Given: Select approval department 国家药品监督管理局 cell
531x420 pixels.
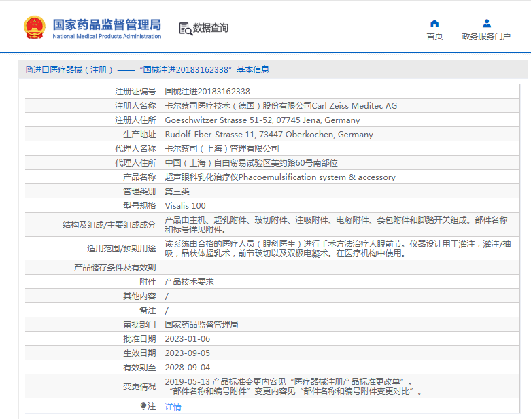Looking at the screenshot, I should tap(340, 325).
